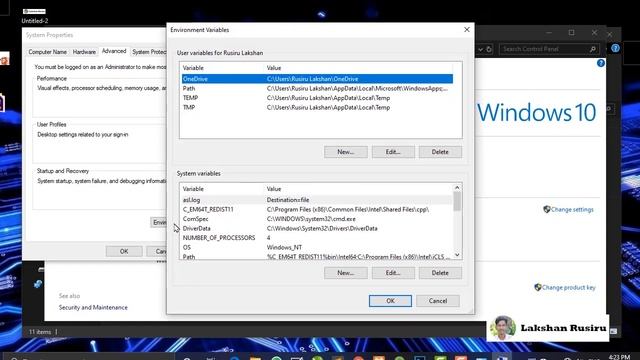Minimize the Control Panel window
Screen dimensions: 640x360
(549, 33)
